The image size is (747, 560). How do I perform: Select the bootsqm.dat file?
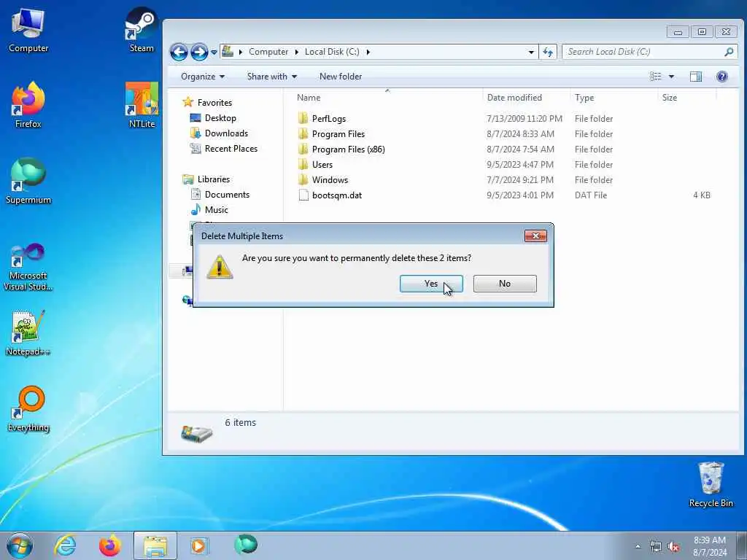pyautogui.click(x=337, y=195)
